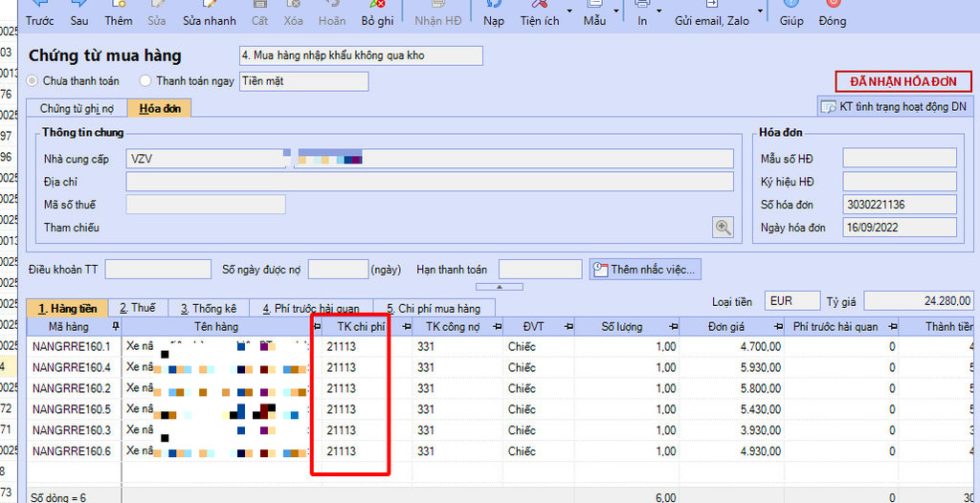Go to previous voucher with Trước
The height and width of the screenshot is (503, 980).
point(39,13)
